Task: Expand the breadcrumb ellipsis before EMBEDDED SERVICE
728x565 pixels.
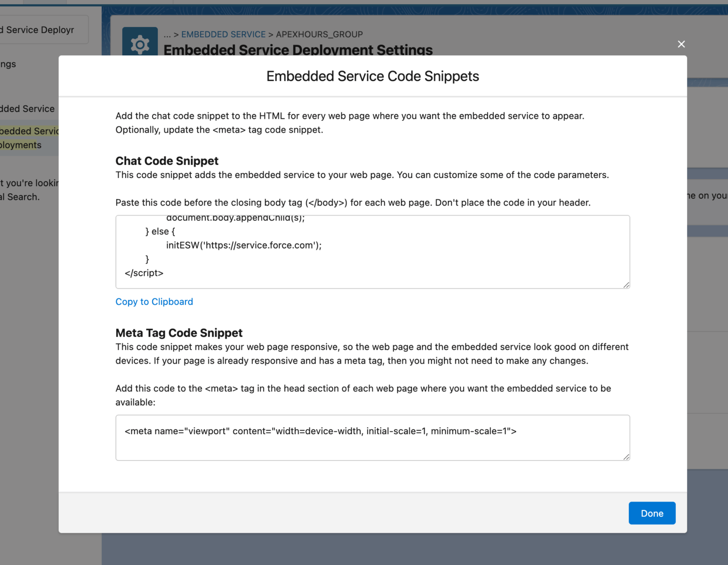Action: tap(167, 34)
